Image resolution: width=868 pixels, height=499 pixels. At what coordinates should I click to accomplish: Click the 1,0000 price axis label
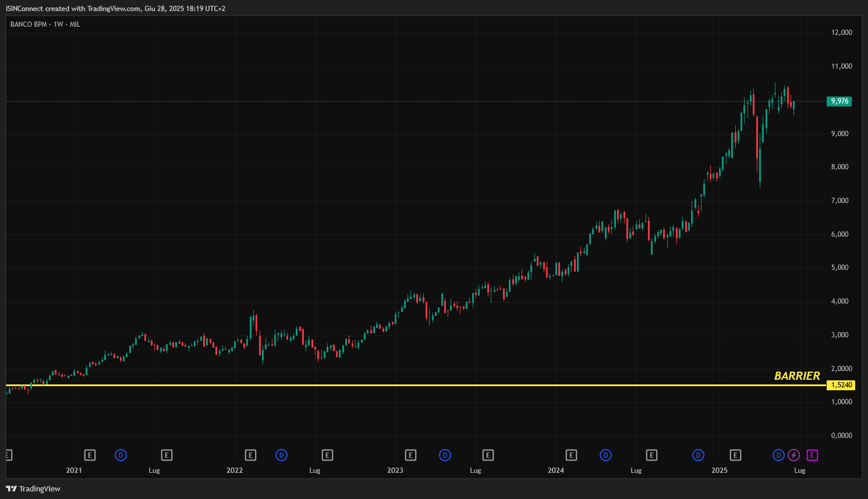click(x=841, y=402)
